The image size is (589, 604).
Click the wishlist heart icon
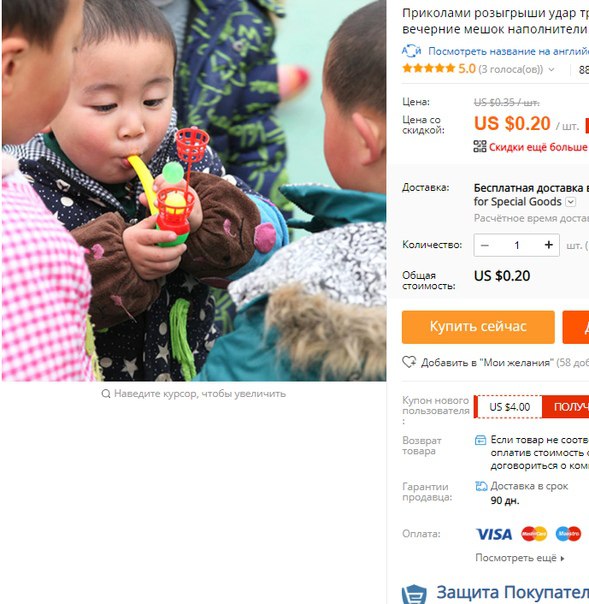click(409, 362)
